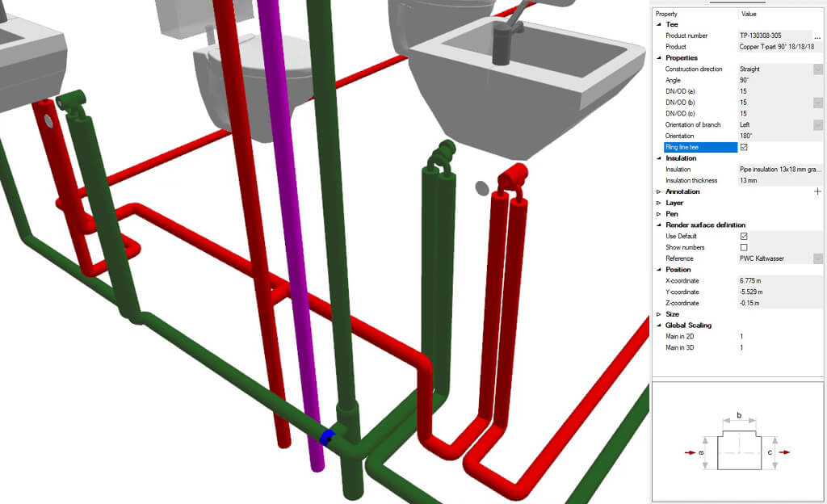
Task: Open the Reference PWC Kaltwasser dropdown
Action: [x=817, y=258]
